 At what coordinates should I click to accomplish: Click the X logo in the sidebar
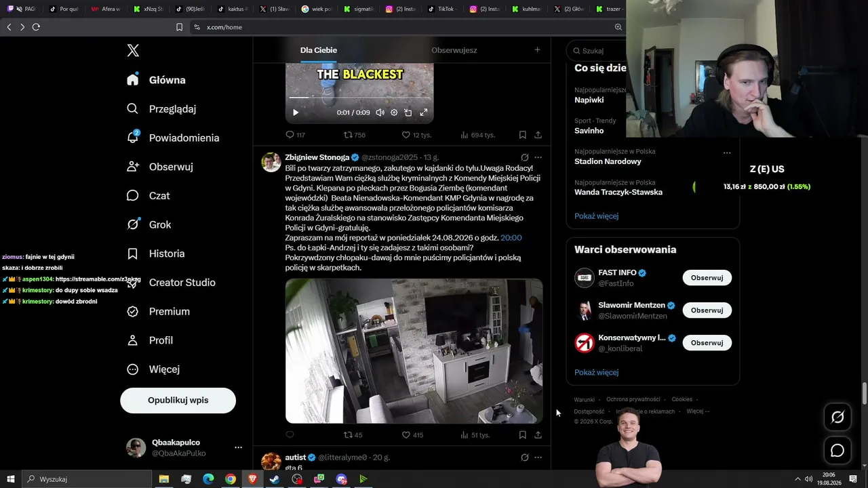coord(133,51)
